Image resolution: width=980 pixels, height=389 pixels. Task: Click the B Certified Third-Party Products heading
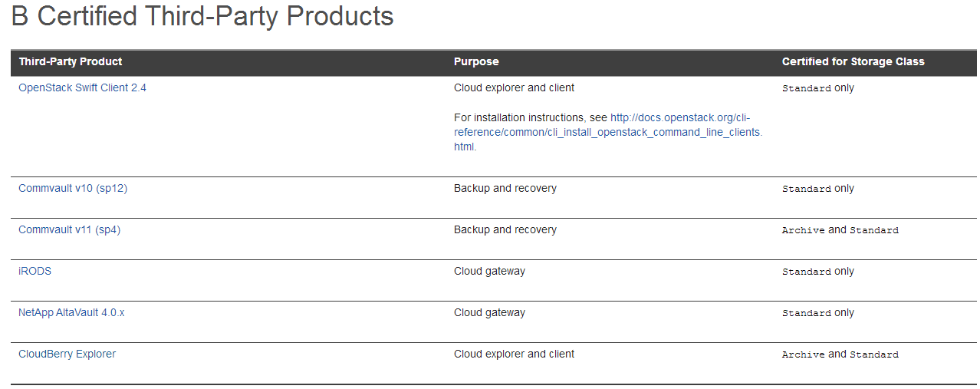tap(202, 16)
